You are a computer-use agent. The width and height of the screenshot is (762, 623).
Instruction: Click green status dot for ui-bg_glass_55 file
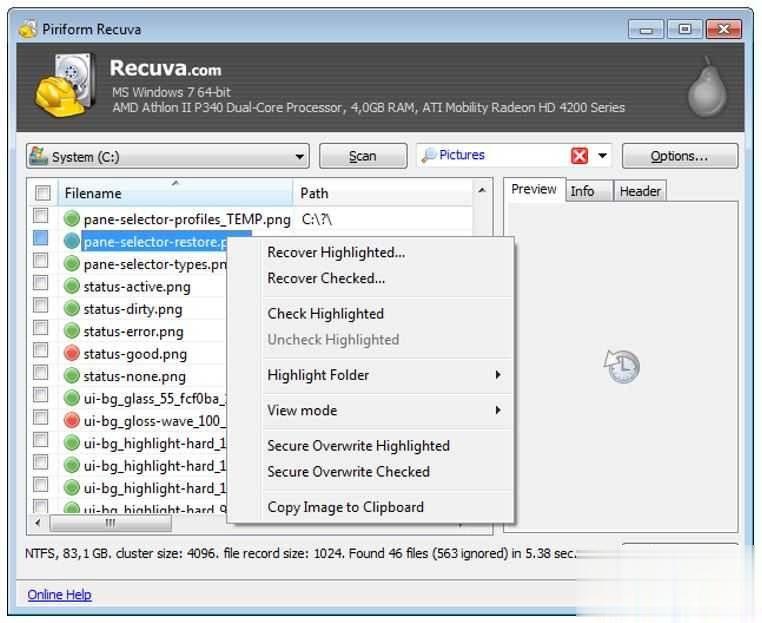(x=71, y=398)
